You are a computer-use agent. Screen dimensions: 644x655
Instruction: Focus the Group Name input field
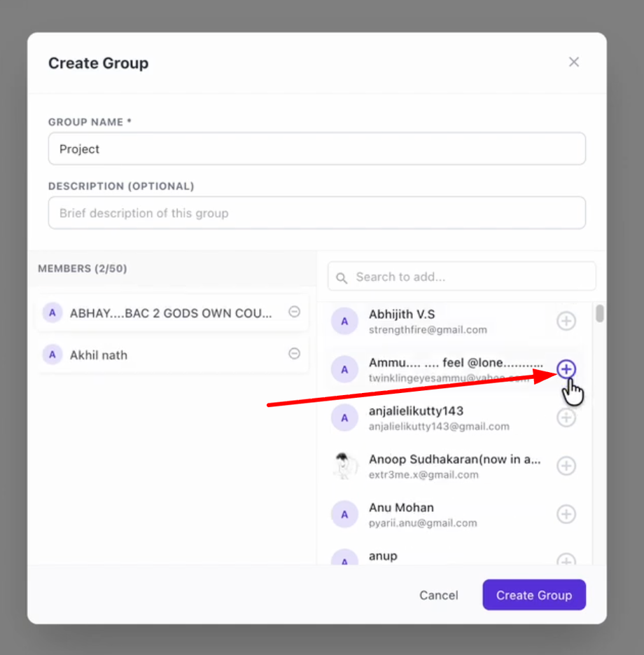pos(316,149)
